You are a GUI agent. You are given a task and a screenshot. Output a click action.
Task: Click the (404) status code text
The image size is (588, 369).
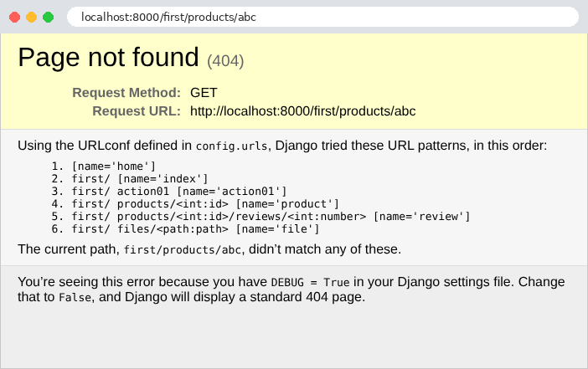tap(225, 61)
